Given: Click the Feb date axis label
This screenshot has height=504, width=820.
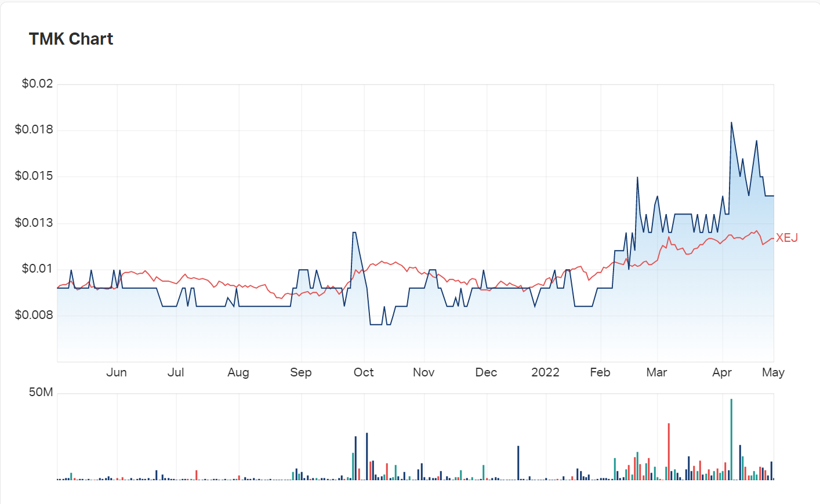Looking at the screenshot, I should tap(600, 372).
